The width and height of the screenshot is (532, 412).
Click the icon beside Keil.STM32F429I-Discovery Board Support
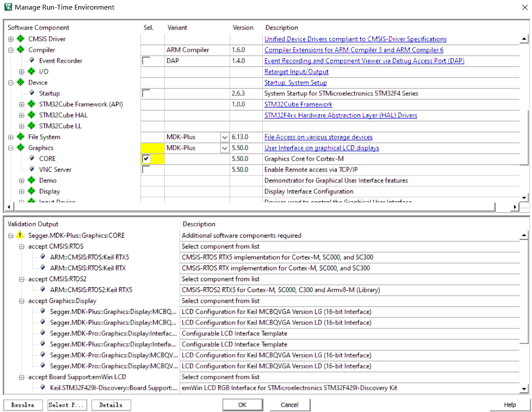pos(43,388)
